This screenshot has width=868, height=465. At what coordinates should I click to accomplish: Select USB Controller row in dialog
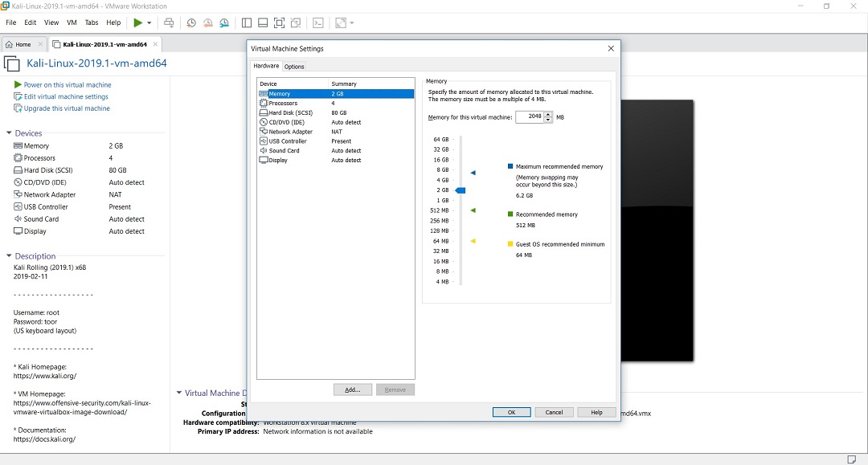336,141
